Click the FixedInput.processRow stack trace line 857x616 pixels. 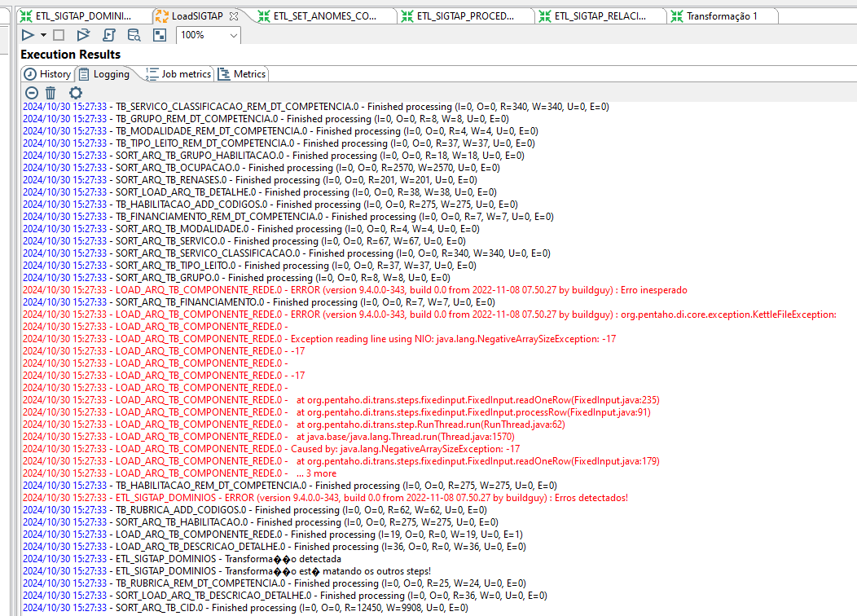tap(336, 412)
